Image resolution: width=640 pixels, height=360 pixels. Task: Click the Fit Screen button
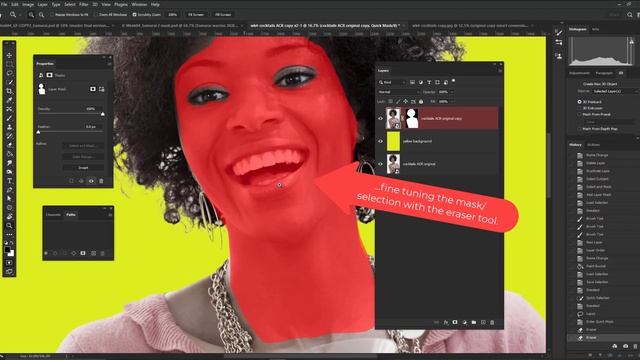196,15
